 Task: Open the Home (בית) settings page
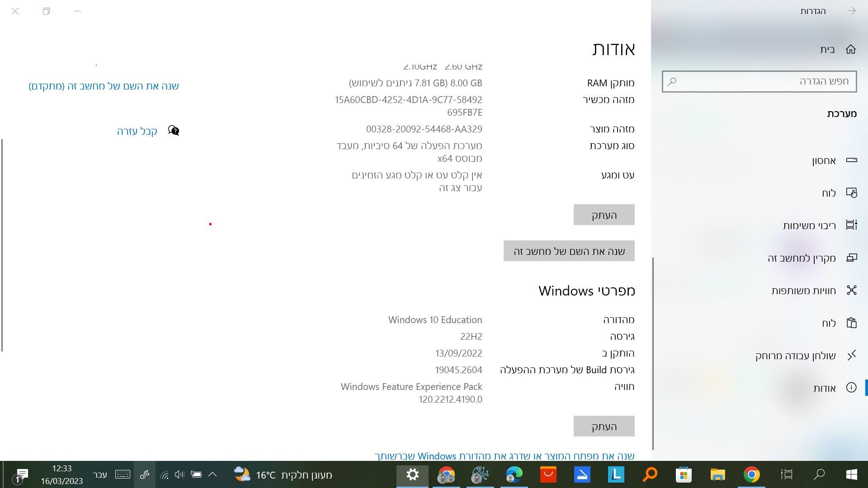pos(838,49)
